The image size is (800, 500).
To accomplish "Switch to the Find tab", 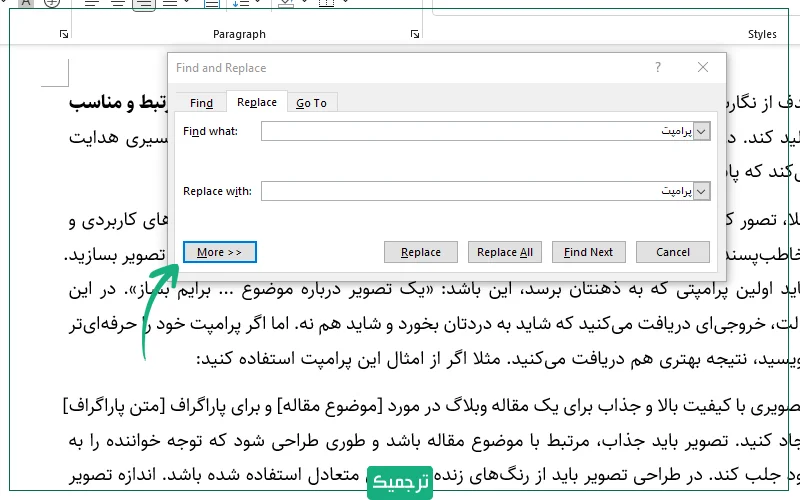I will (x=201, y=102).
